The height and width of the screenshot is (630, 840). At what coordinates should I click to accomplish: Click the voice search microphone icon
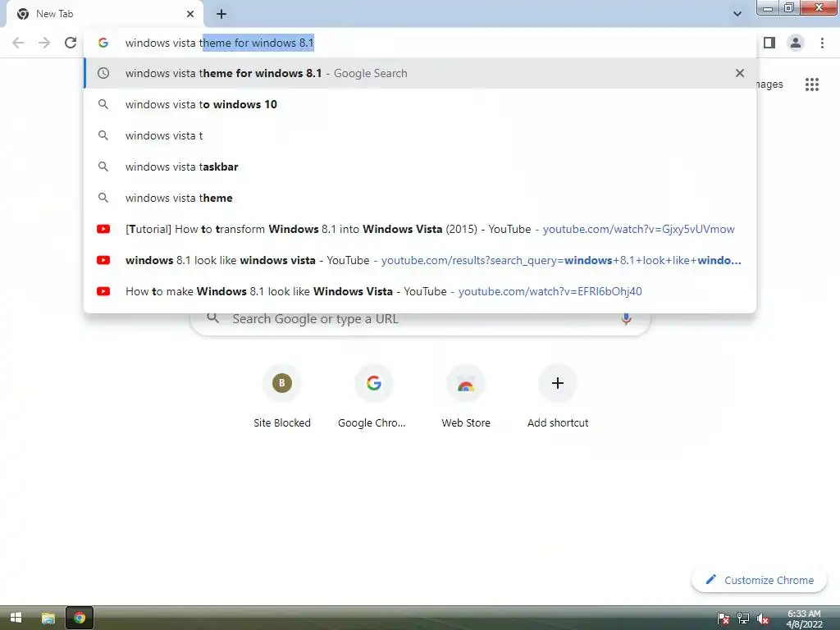click(x=626, y=319)
